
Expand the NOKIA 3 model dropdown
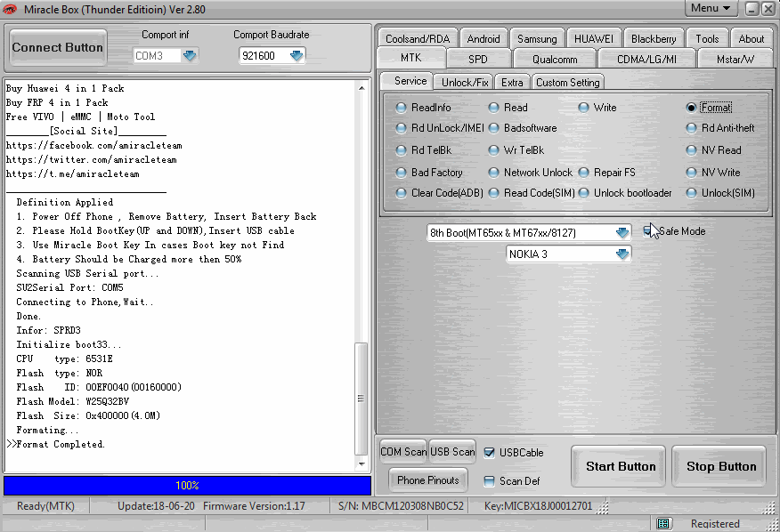click(x=622, y=254)
